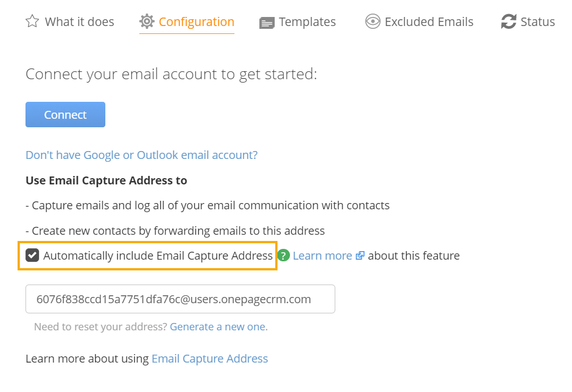Open the Don't have Google or Outlook link

coord(142,155)
